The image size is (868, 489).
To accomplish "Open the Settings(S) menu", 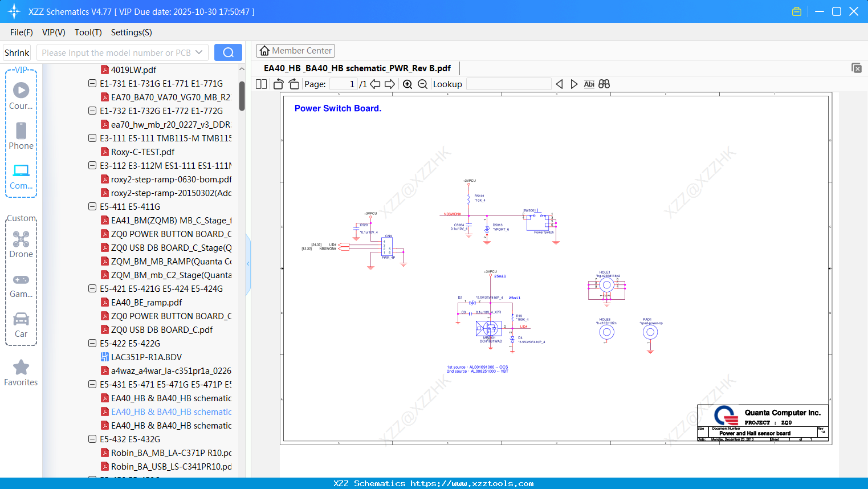I will tap(132, 32).
